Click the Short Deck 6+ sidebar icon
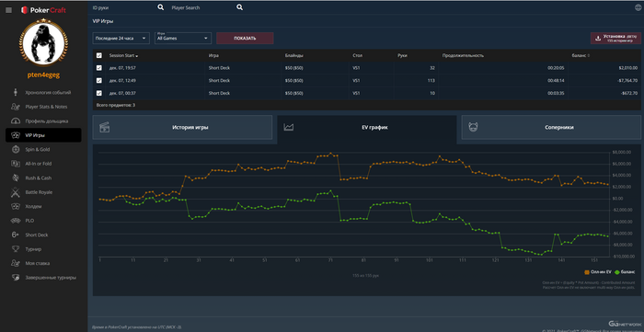 point(16,235)
